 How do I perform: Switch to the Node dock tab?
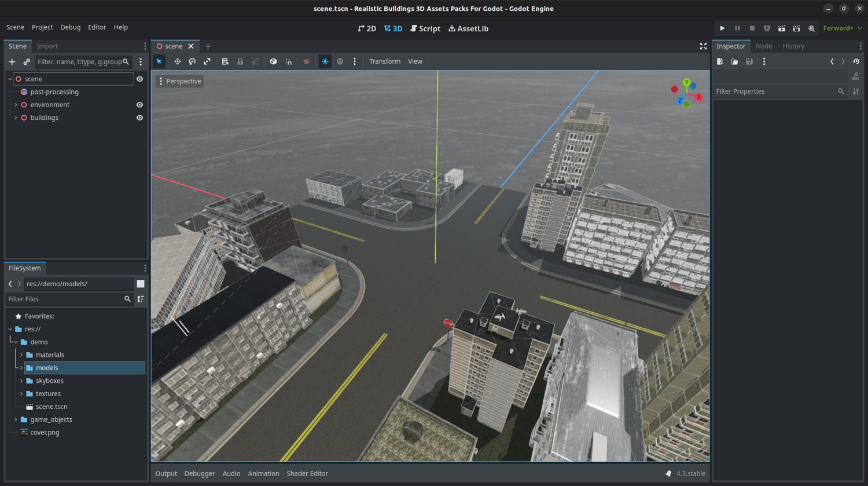[x=764, y=46]
